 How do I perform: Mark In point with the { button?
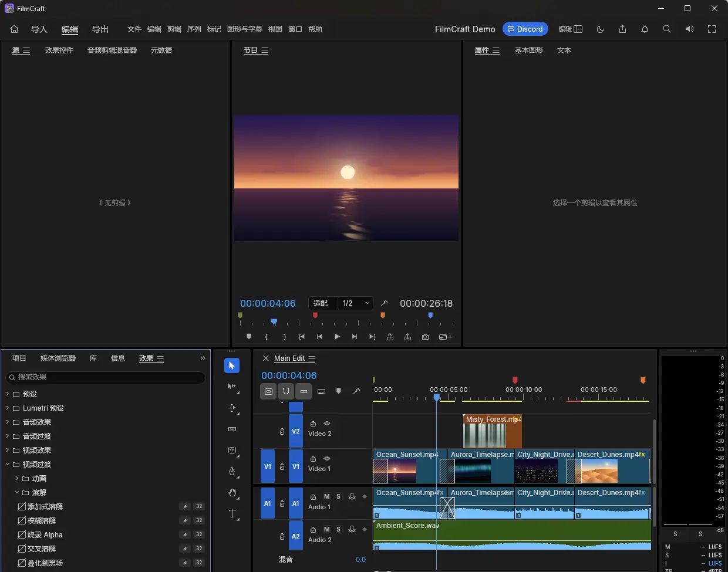(267, 337)
